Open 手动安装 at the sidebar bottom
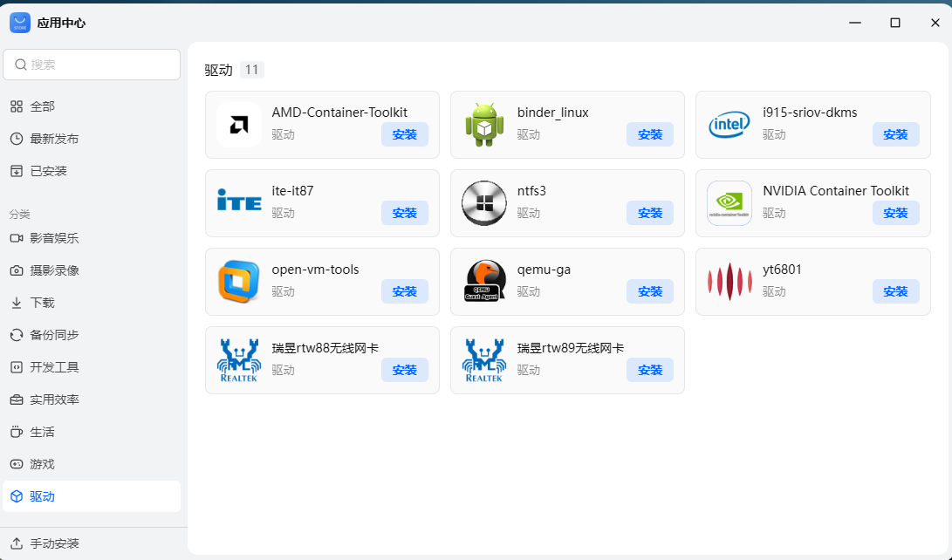952x560 pixels. tap(92, 543)
